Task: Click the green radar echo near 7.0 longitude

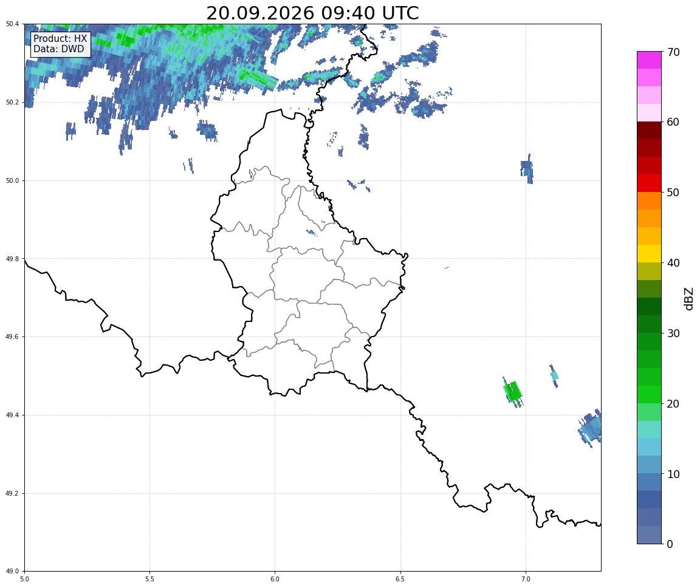Action: coord(513,392)
